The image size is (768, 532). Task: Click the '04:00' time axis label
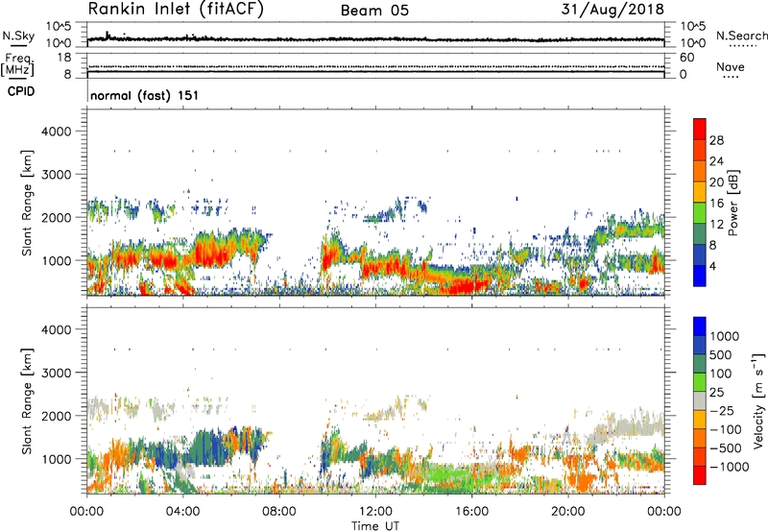183,512
